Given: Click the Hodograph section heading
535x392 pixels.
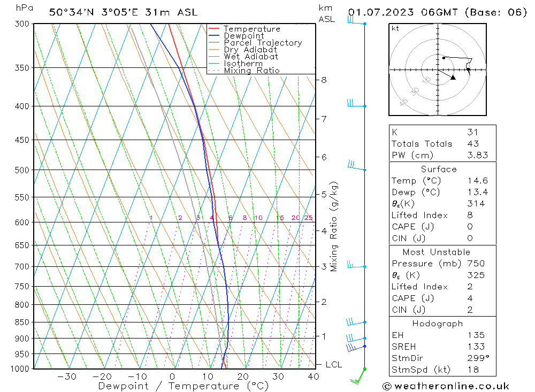Looking at the screenshot, I should click(x=438, y=324).
